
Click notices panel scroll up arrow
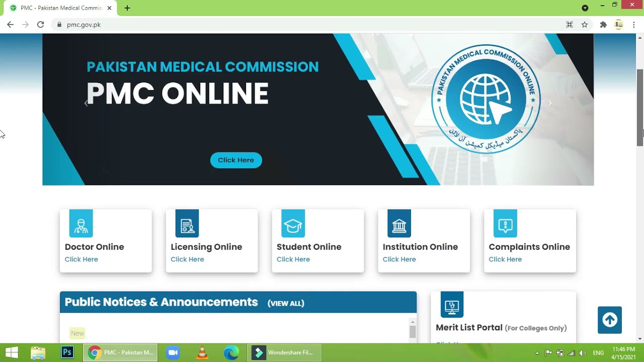point(413,322)
